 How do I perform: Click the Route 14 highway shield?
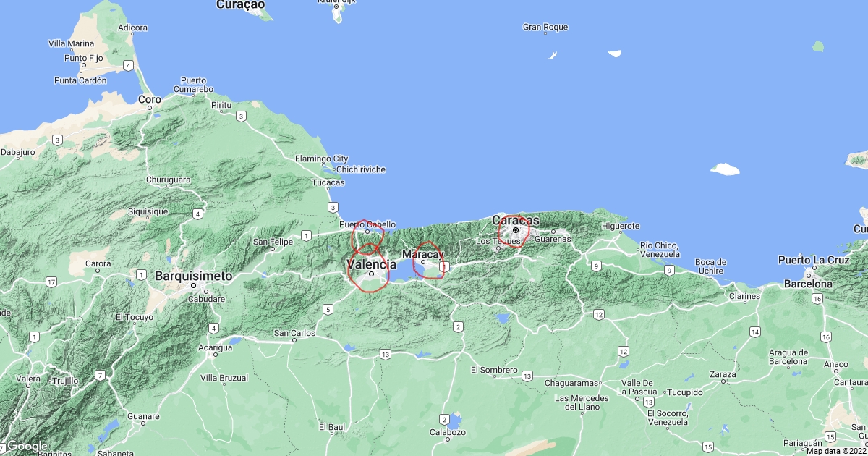(755, 332)
